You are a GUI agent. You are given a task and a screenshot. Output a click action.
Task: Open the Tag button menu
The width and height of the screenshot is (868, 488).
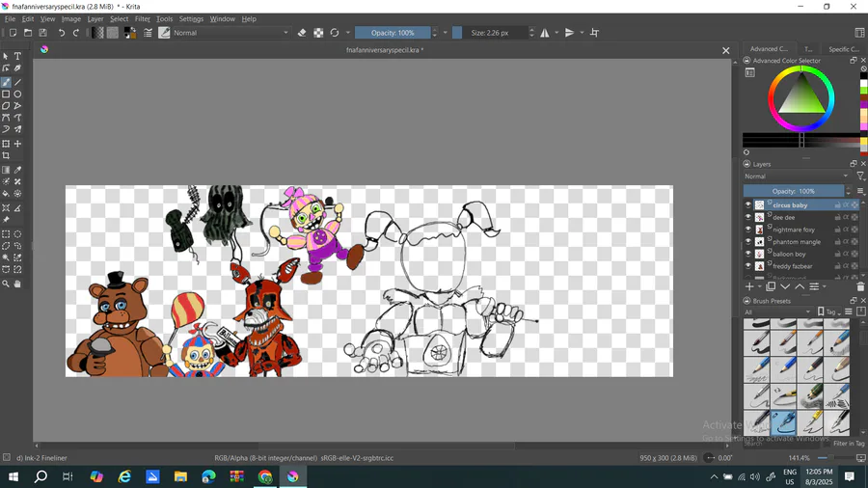pos(828,312)
